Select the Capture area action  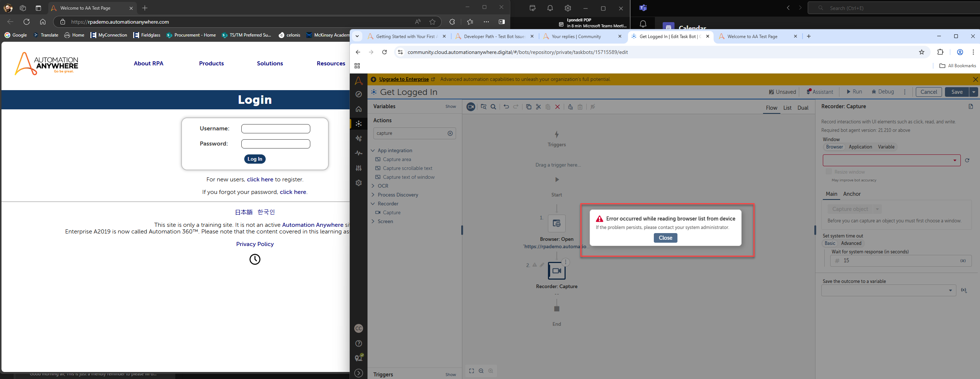[396, 159]
